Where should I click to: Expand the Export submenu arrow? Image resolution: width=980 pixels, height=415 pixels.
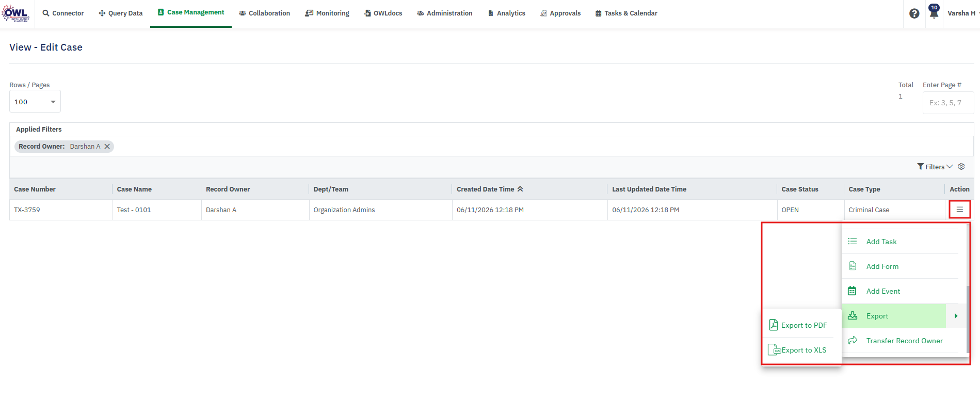pos(956,316)
